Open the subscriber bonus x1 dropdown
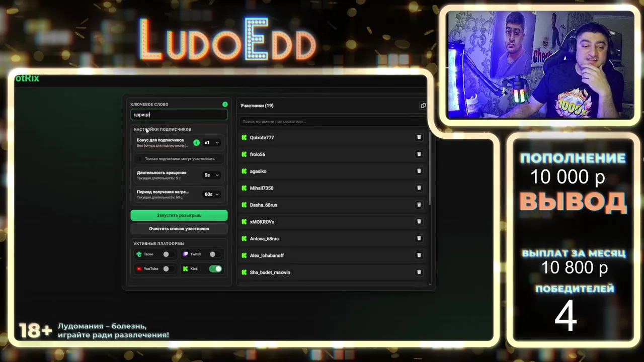The image size is (644, 362). click(x=212, y=142)
